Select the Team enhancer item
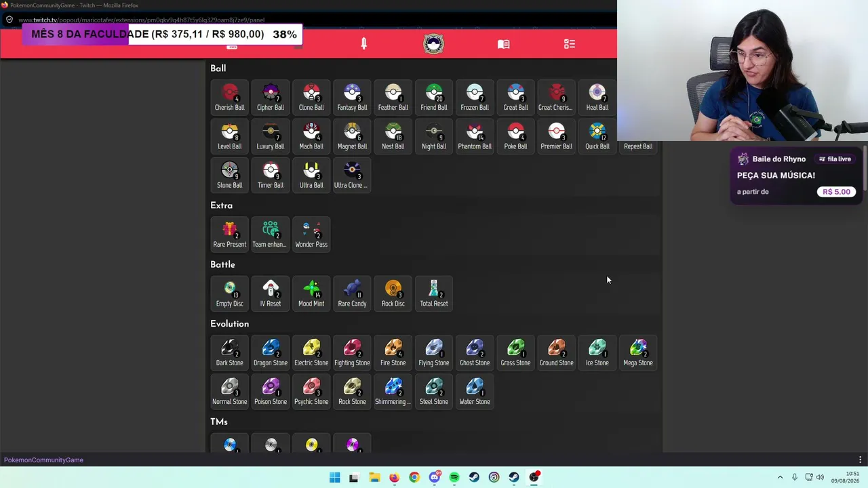 [x=271, y=235]
